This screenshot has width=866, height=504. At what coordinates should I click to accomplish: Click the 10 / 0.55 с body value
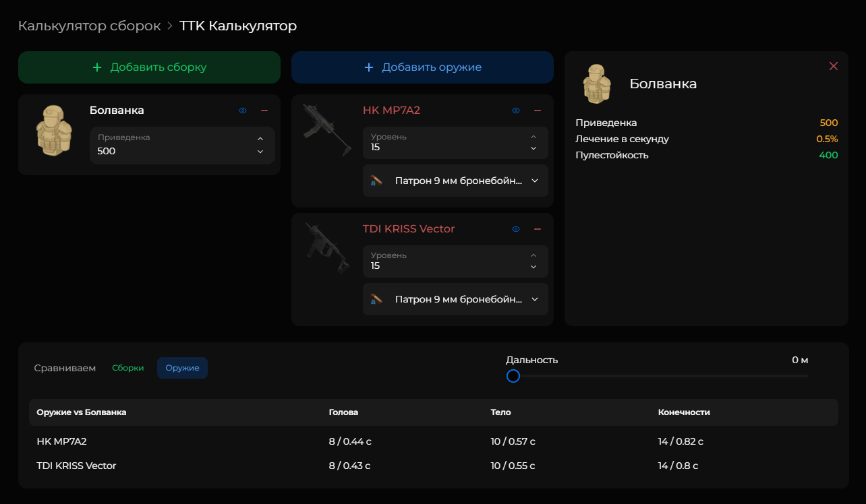point(513,466)
